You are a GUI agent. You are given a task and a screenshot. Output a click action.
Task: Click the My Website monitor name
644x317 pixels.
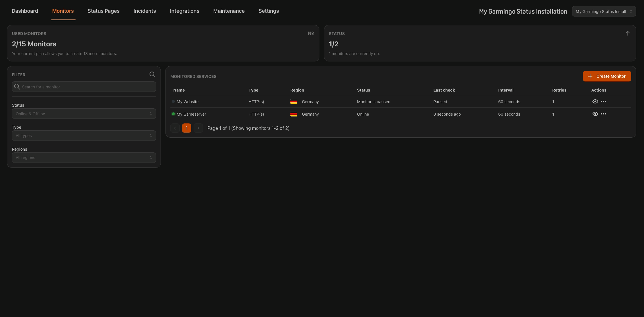pos(188,102)
